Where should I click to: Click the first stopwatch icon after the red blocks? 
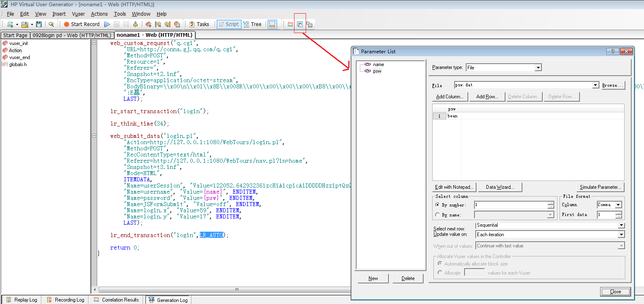click(158, 24)
